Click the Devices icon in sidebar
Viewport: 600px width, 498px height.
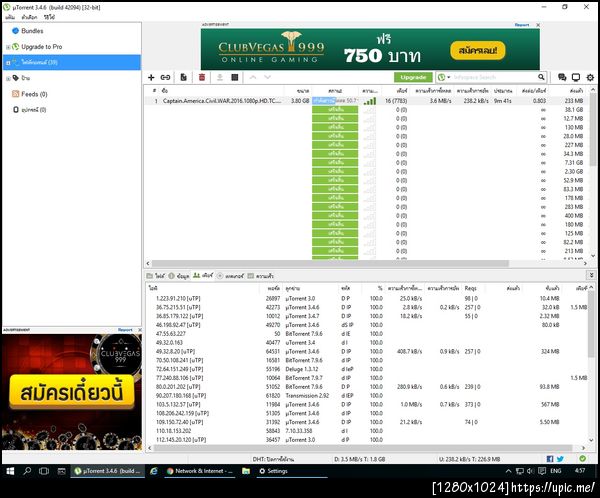coord(16,109)
